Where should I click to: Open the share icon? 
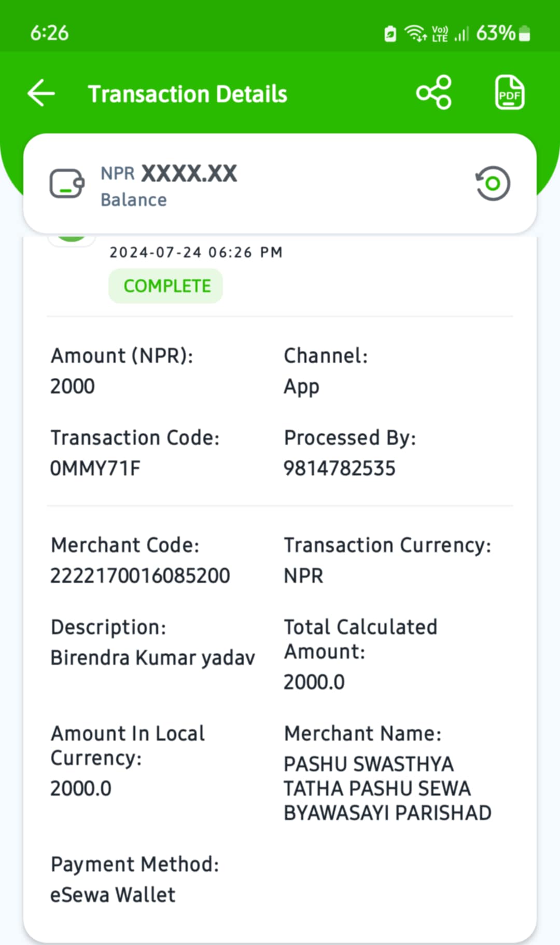click(434, 92)
